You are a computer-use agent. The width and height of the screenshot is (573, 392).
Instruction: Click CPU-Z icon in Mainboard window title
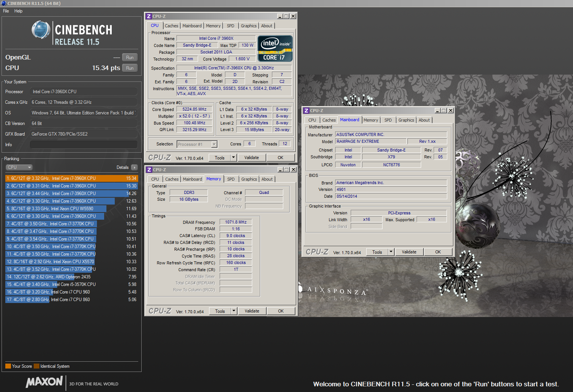tap(306, 111)
